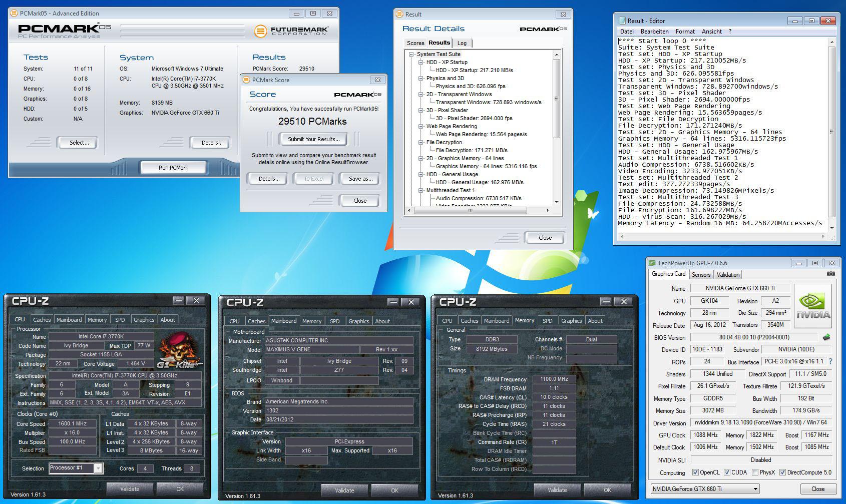Click the Select... button under Tests
The width and height of the screenshot is (846, 504).
[79, 143]
